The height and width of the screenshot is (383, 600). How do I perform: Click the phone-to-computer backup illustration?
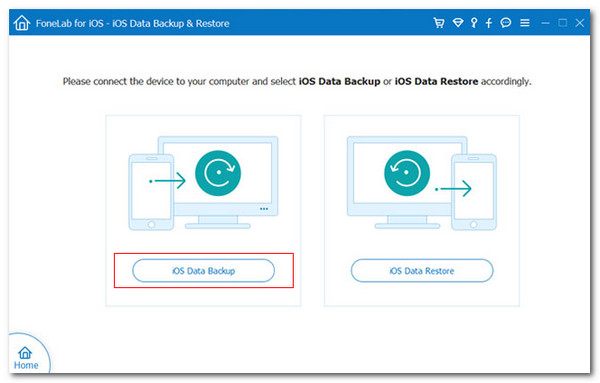[x=203, y=183]
